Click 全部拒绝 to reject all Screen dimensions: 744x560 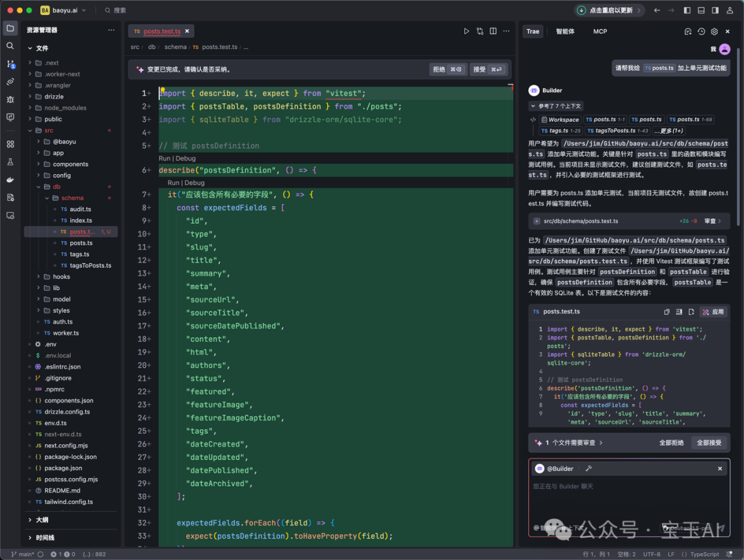(672, 443)
